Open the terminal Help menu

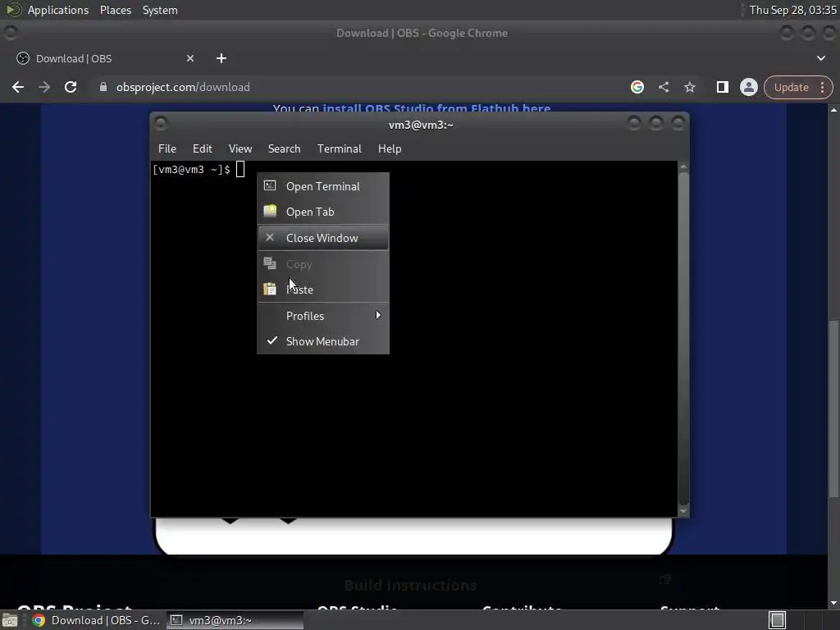point(390,149)
